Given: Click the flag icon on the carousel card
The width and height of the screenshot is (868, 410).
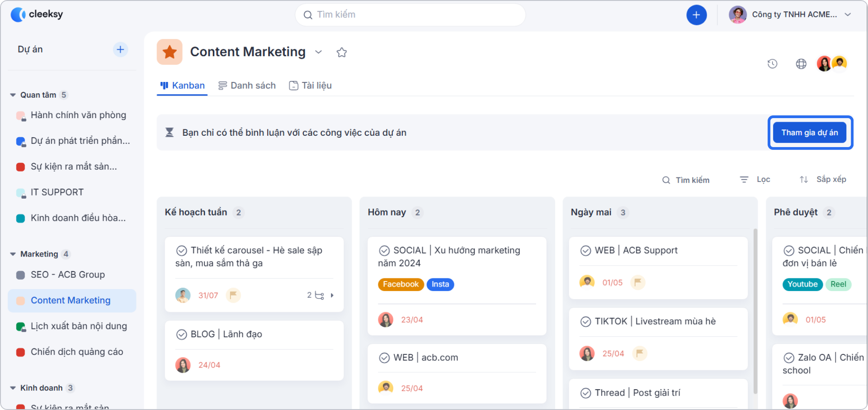Looking at the screenshot, I should click(x=233, y=295).
